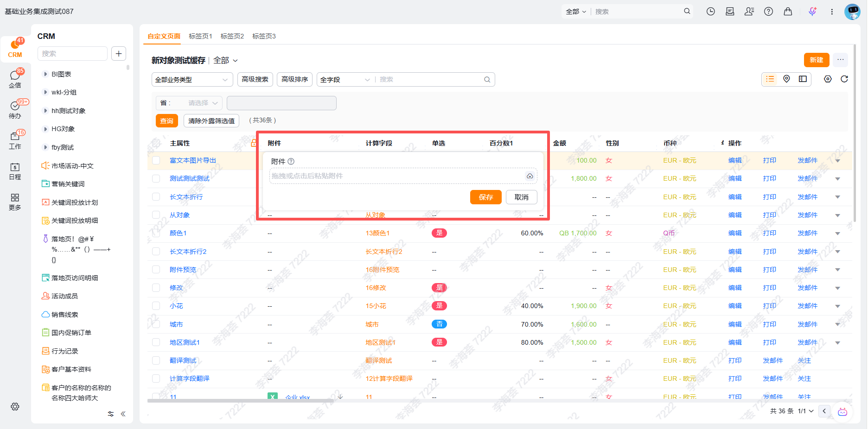Save the attachment with 保存 button
868x429 pixels.
pos(486,197)
